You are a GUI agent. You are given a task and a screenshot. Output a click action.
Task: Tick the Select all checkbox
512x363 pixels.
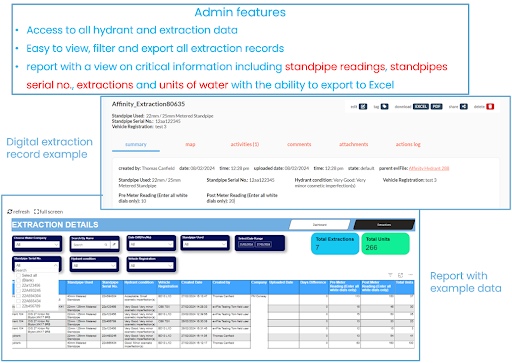point(19,275)
